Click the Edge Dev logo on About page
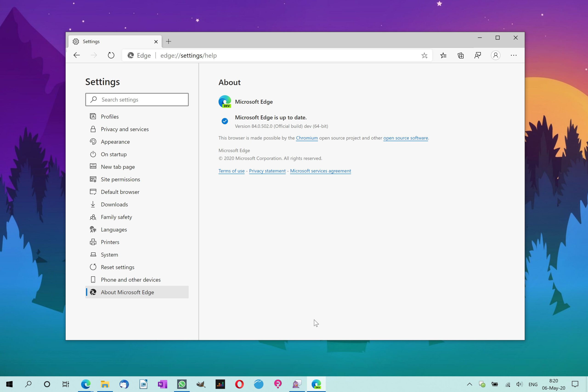The image size is (588, 392). click(x=225, y=102)
